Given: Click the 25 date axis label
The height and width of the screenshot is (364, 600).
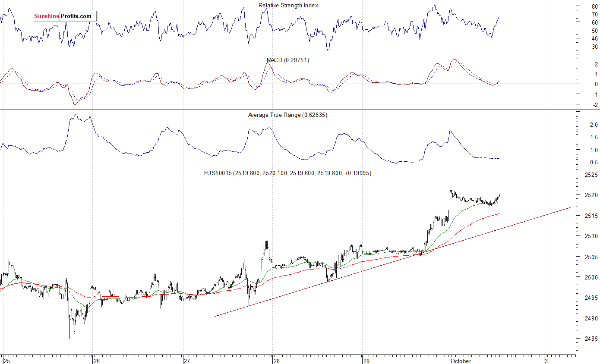Looking at the screenshot, I should click(x=7, y=361).
